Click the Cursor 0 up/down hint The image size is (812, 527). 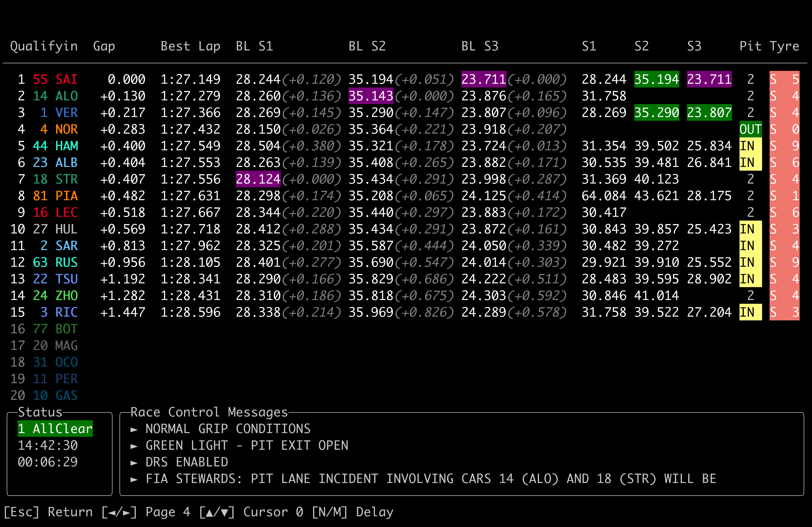[x=251, y=512]
